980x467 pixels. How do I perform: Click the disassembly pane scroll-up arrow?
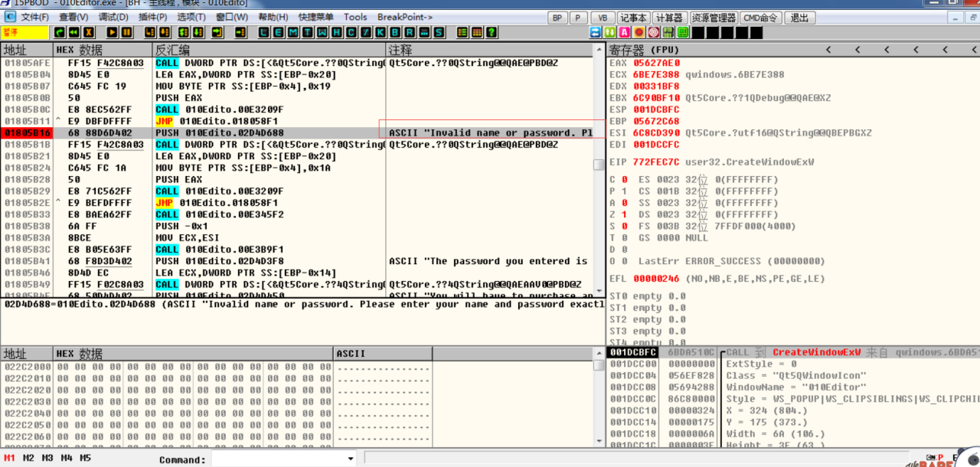coord(599,50)
